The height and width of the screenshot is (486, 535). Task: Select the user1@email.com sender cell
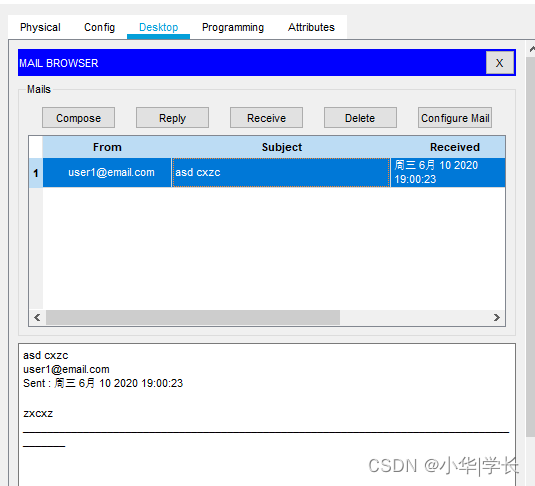click(107, 172)
